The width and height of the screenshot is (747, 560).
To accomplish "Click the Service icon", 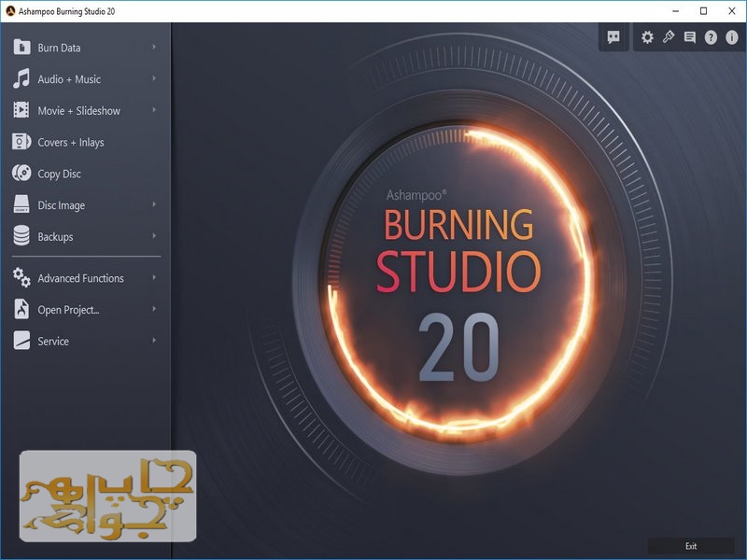I will pos(21,341).
